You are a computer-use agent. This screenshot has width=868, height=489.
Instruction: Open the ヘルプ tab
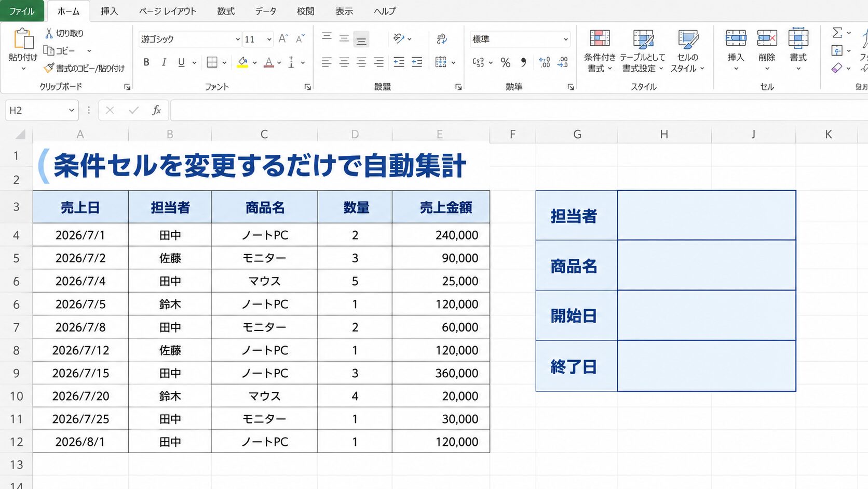[x=385, y=11]
